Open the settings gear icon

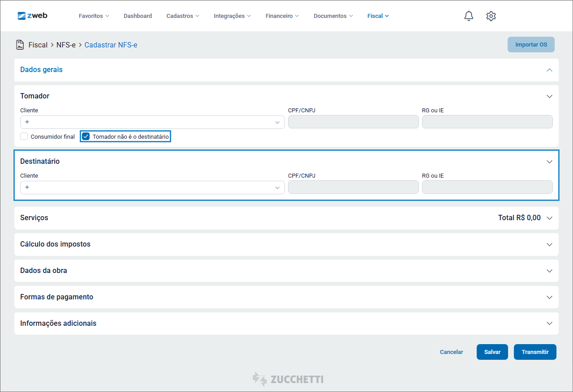click(x=491, y=16)
